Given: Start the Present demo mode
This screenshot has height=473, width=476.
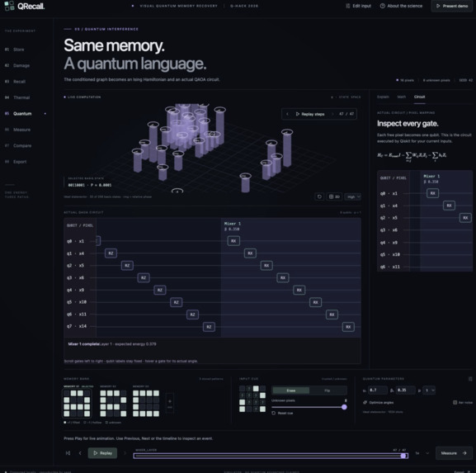Looking at the screenshot, I should [x=452, y=6].
